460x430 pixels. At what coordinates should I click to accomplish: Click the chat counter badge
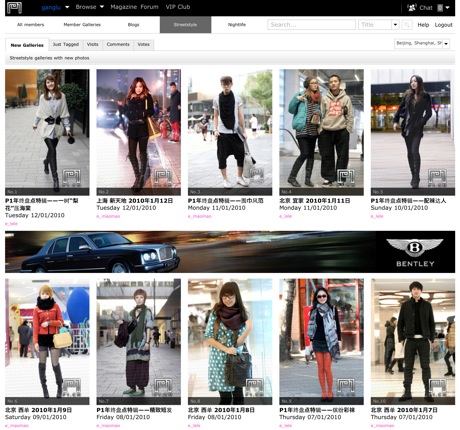point(440,8)
